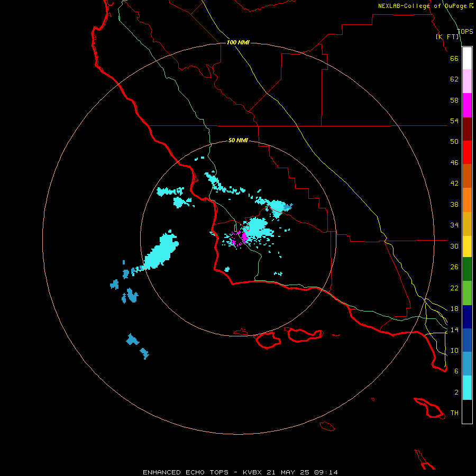Screen dimensions: 476x476
Task: Choose the navy blue legend swatch
Action: [467, 317]
